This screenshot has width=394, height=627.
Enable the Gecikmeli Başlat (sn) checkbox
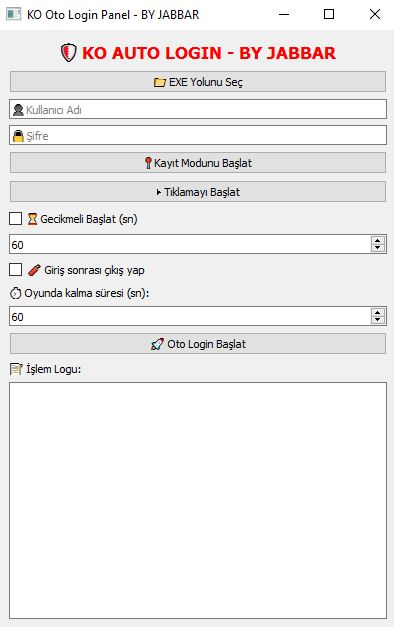(x=16, y=219)
